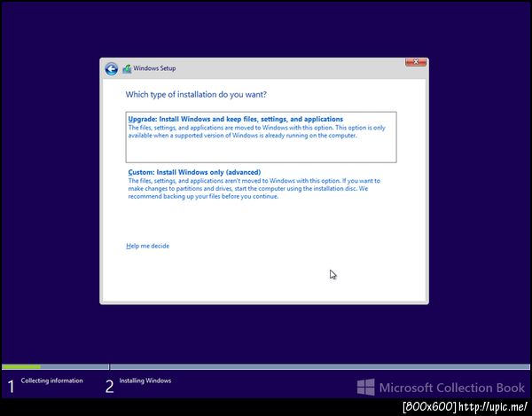The width and height of the screenshot is (532, 416).
Task: Click the Installing Windows step label
Action: (145, 381)
